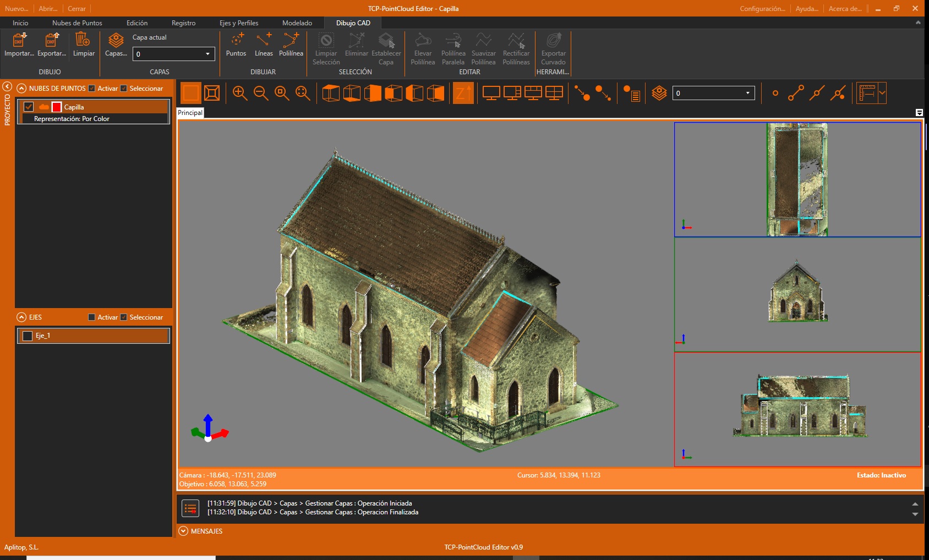
Task: Click the red Capilla color swatch
Action: tap(57, 107)
